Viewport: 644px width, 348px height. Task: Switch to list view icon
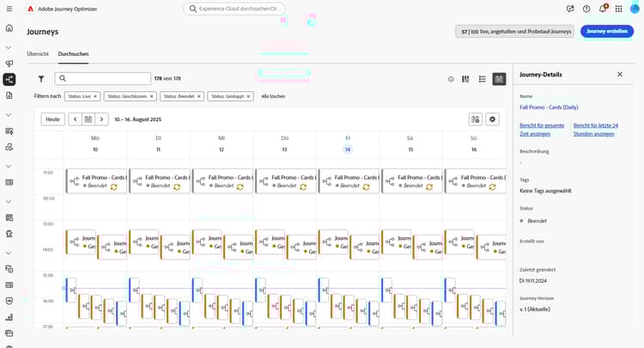click(x=483, y=79)
